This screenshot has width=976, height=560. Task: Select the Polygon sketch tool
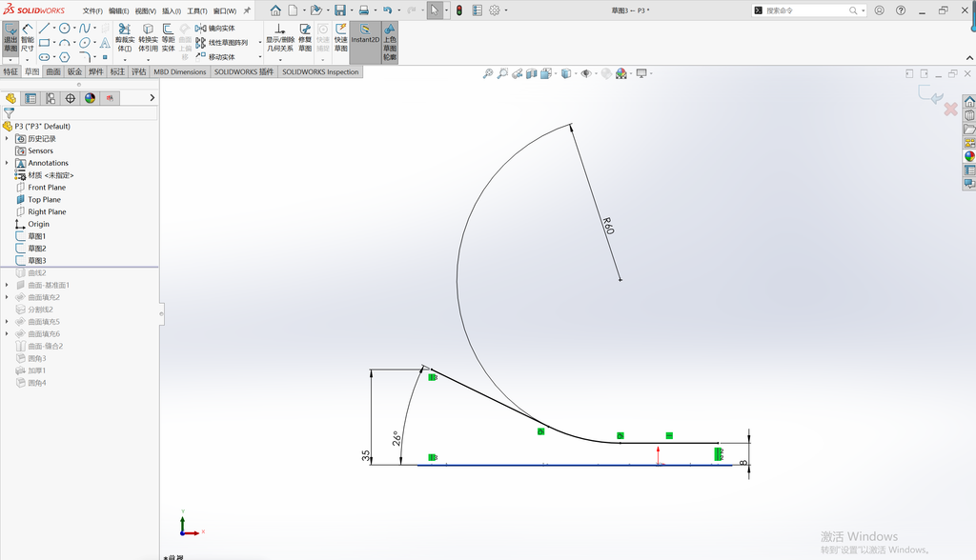coord(64,57)
